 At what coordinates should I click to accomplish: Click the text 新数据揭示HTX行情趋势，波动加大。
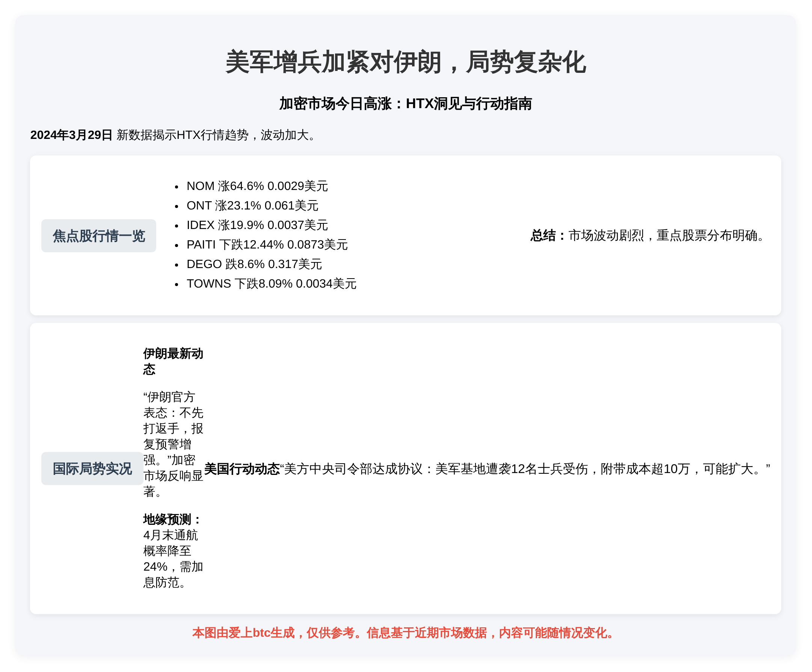point(218,135)
